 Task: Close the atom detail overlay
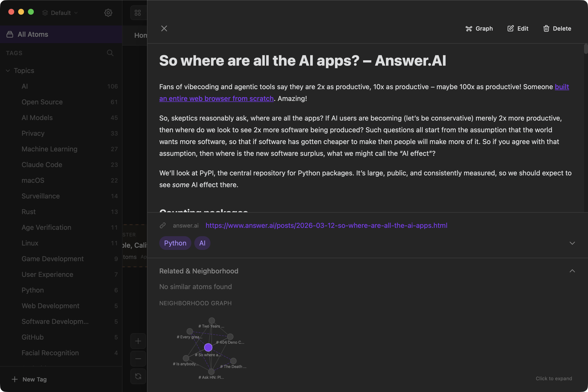[x=164, y=28]
